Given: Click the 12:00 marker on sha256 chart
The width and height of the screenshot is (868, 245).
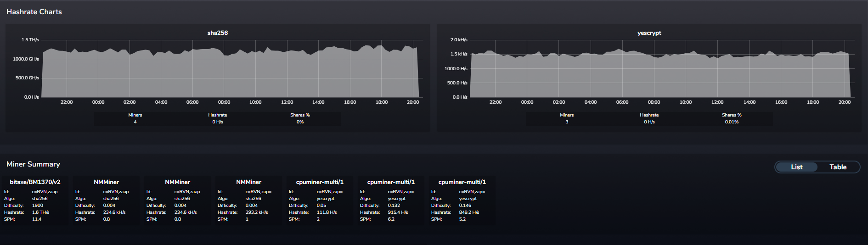Looking at the screenshot, I should (287, 102).
